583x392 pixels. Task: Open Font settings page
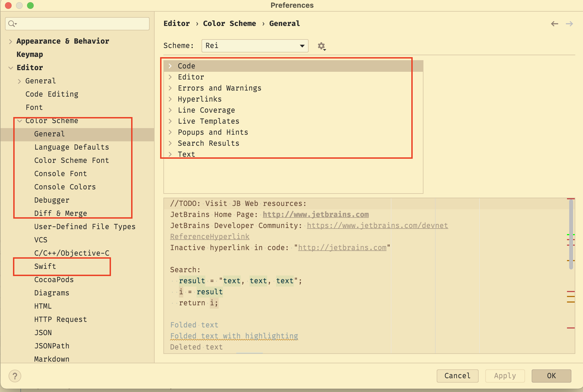(34, 107)
